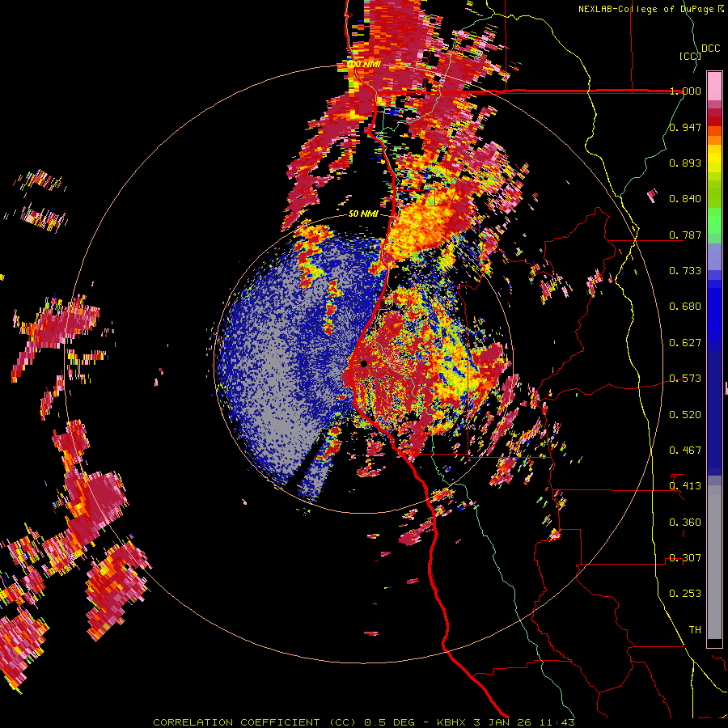Select the 0.360 scale value
Image resolution: width=728 pixels, height=728 pixels.
point(685,523)
